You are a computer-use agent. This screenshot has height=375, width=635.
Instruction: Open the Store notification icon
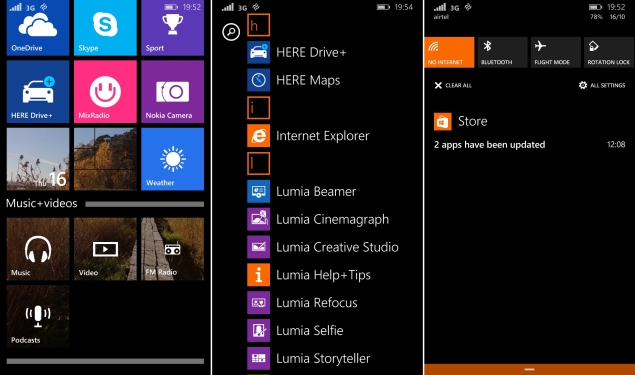pyautogui.click(x=443, y=121)
